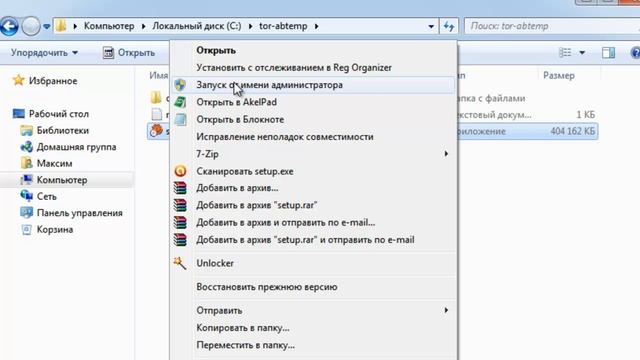640x360 pixels.
Task: Choose Копировать в папку...
Action: (x=314, y=328)
